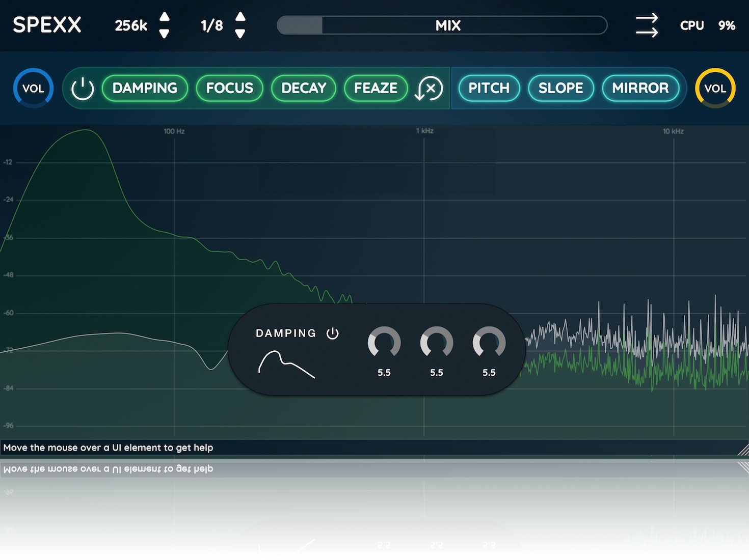This screenshot has width=749, height=560.
Task: Click the reset icon next to FEAZE
Action: tap(429, 89)
